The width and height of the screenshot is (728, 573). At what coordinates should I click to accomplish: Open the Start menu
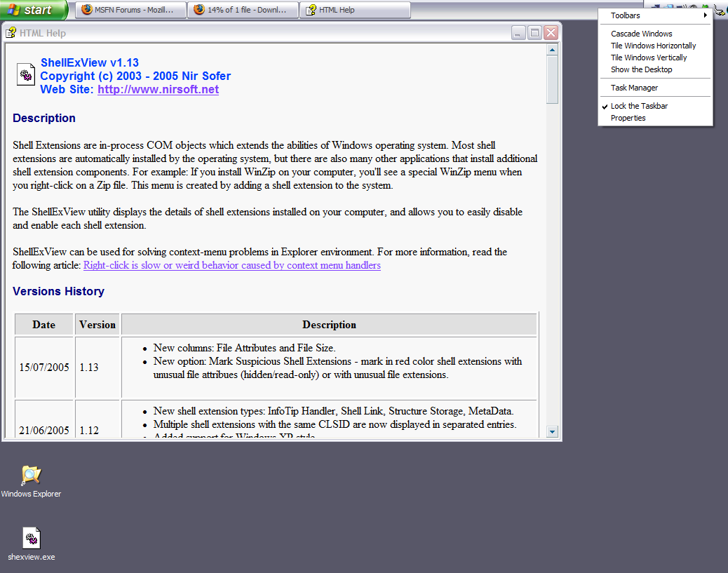point(34,10)
